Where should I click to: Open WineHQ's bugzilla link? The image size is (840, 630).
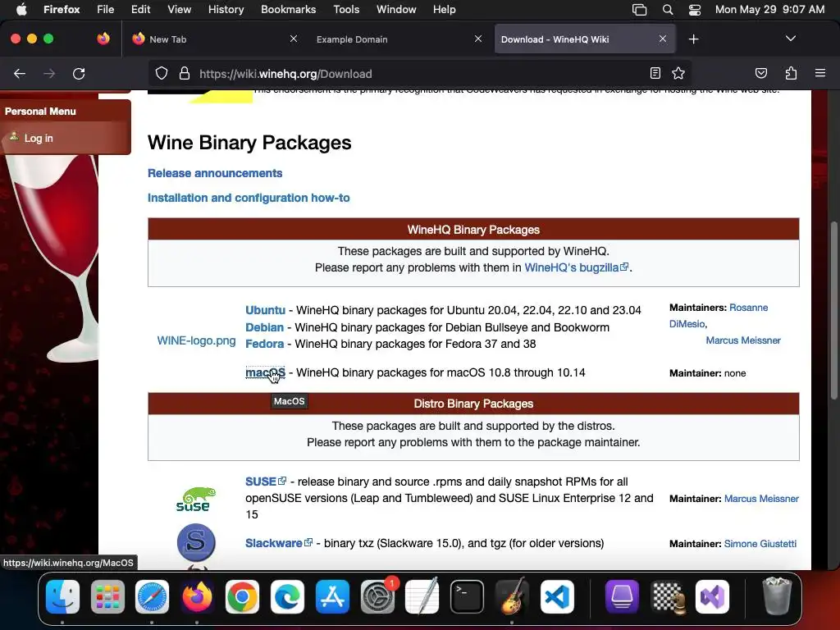[576, 267]
